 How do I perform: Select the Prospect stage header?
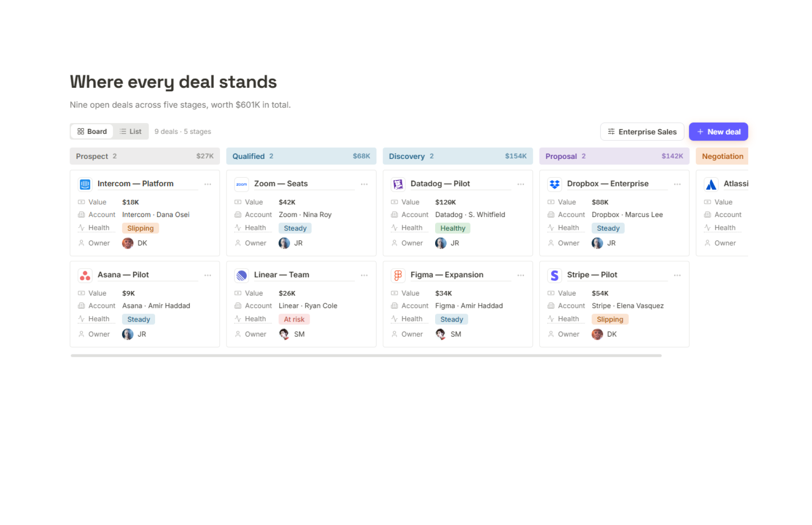point(145,157)
